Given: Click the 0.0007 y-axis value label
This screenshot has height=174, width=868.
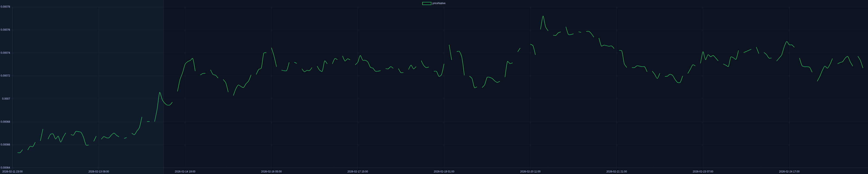Looking at the screenshot, I should click(x=6, y=99).
